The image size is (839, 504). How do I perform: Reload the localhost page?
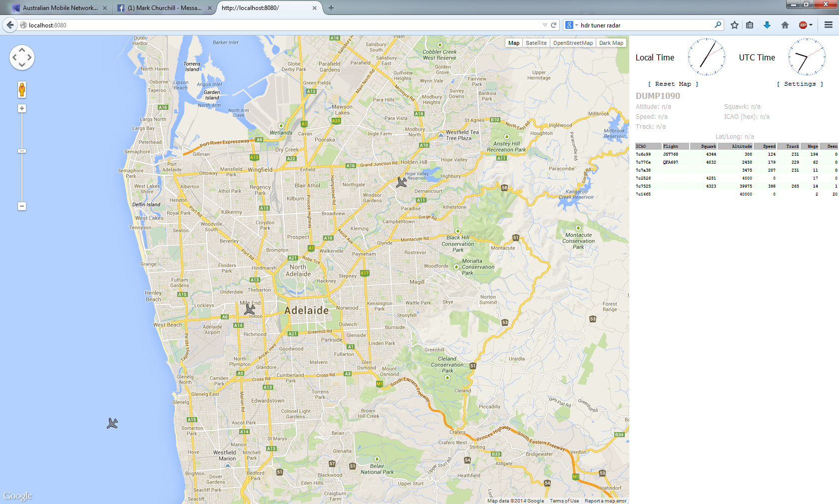[x=553, y=25]
